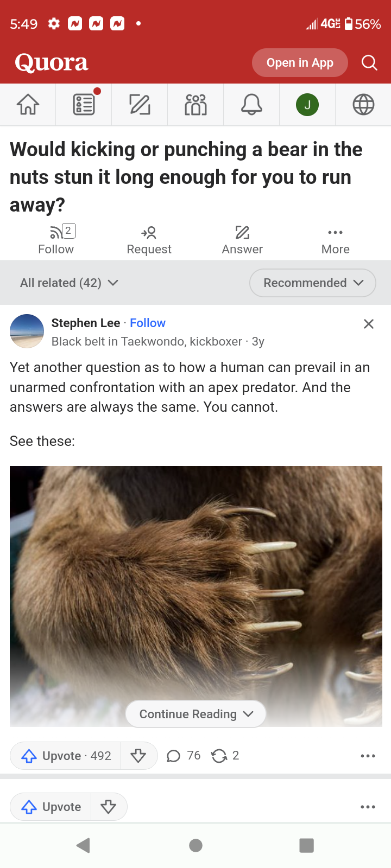Open the language globe icon
391x868 pixels.
coord(363,104)
